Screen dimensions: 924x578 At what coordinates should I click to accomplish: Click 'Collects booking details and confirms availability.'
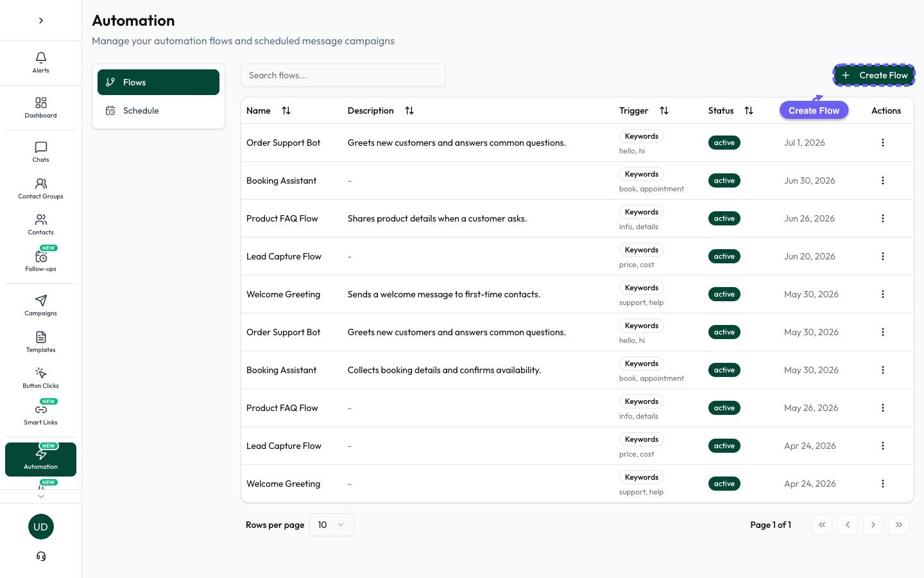(x=444, y=370)
